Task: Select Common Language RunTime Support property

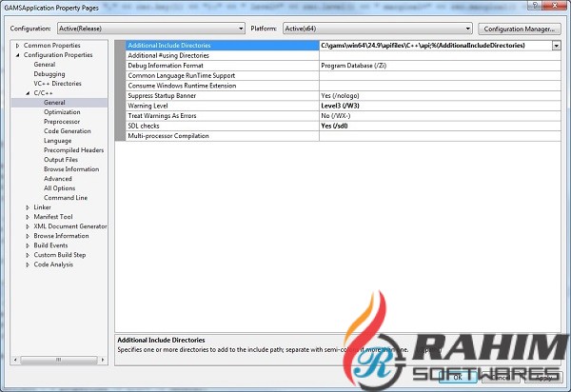Action: point(222,76)
